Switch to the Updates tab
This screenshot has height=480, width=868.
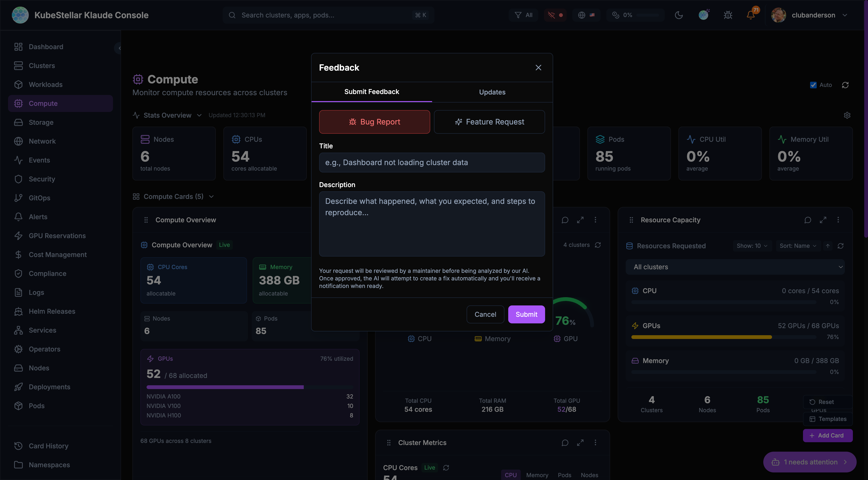pyautogui.click(x=492, y=92)
